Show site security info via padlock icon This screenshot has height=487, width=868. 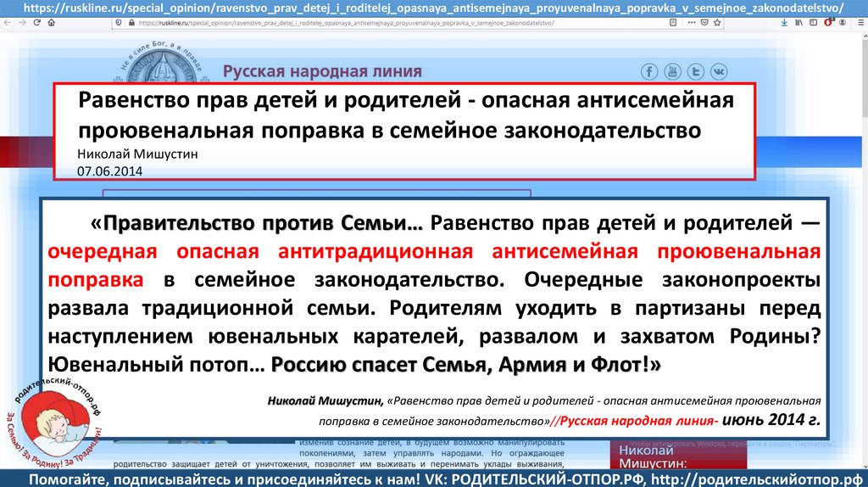click(x=131, y=23)
